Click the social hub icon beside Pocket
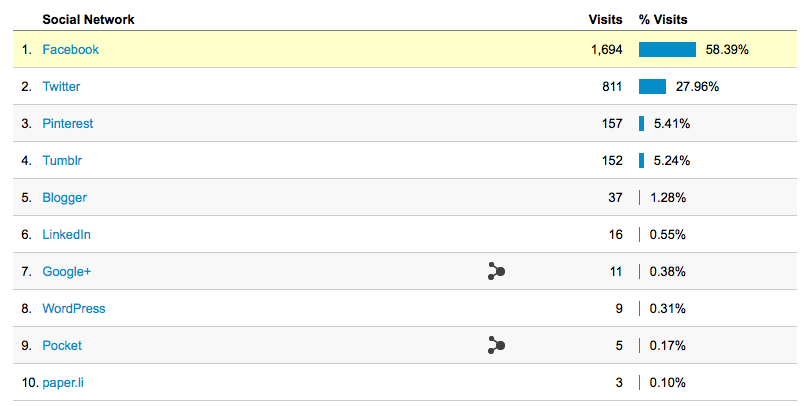The height and width of the screenshot is (406, 804). [x=496, y=345]
